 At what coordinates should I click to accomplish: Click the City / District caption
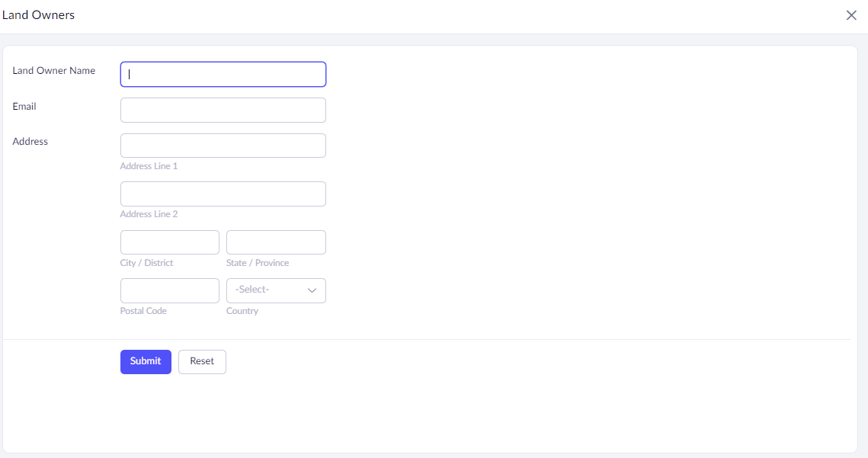pos(146,263)
